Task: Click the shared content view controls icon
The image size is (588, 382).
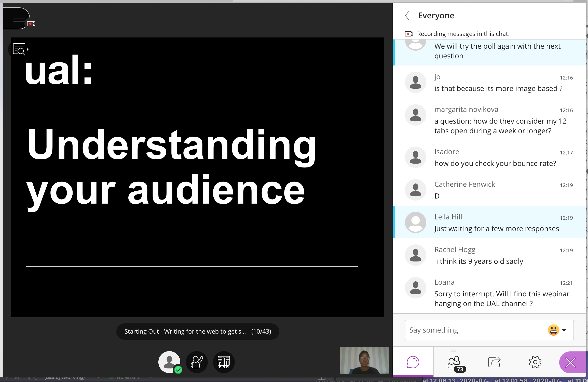Action: click(x=19, y=49)
